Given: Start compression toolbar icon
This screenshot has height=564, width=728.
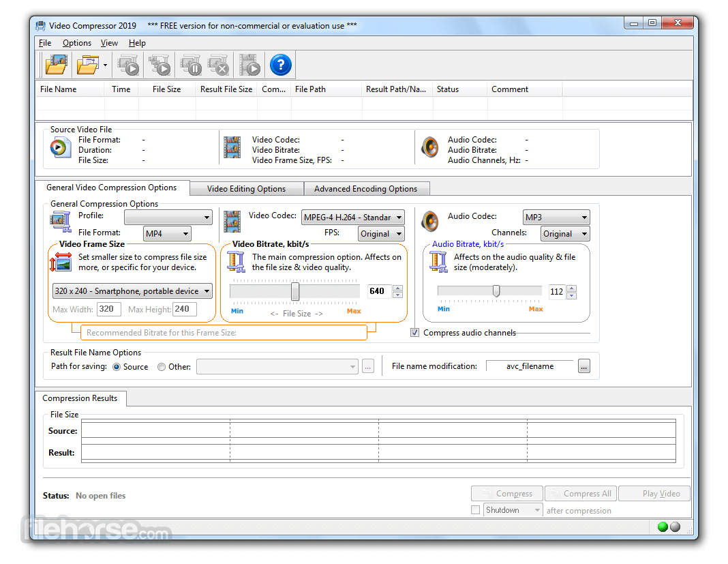Looking at the screenshot, I should tap(129, 65).
